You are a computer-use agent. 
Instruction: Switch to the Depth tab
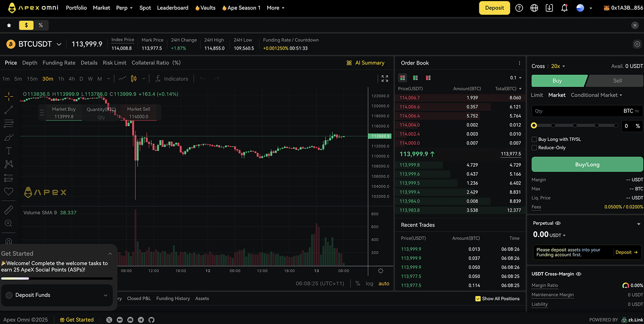[29, 63]
